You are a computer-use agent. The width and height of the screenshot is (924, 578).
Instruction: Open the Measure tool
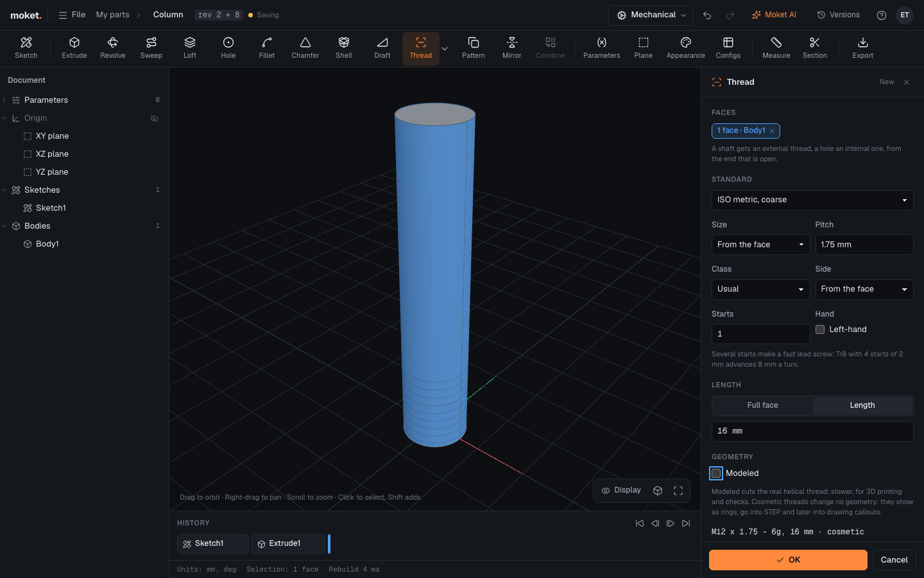click(x=776, y=48)
